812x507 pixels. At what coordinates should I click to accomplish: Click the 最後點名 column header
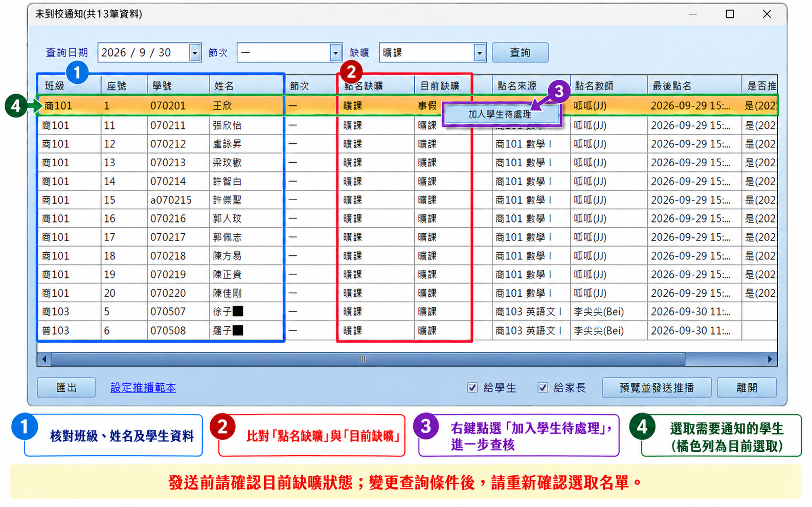point(694,86)
